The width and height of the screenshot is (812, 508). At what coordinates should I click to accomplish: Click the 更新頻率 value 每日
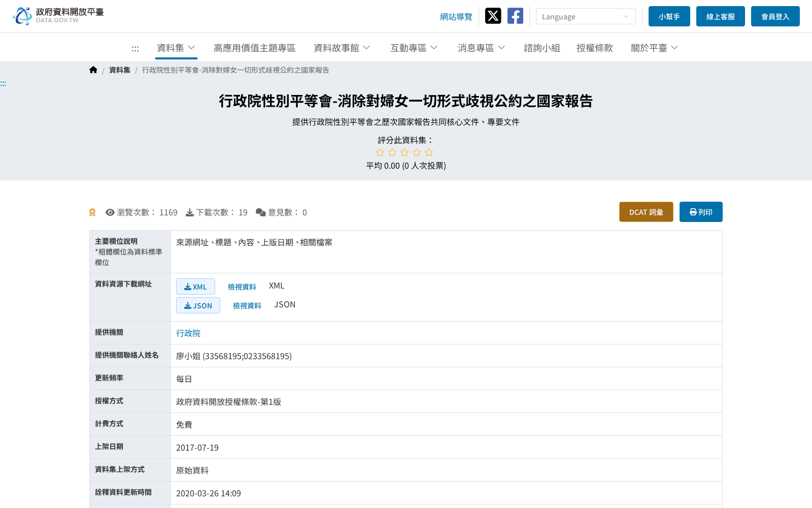coord(184,379)
